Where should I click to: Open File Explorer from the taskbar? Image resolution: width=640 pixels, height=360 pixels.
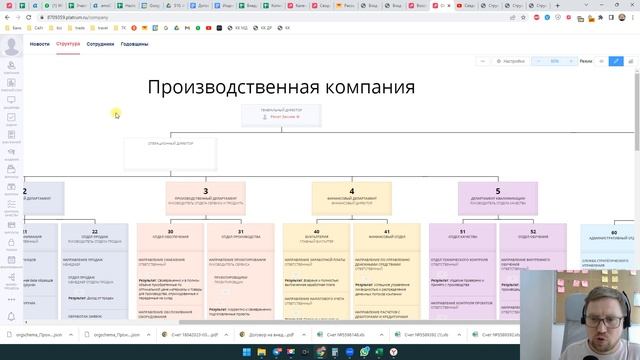[261, 352]
